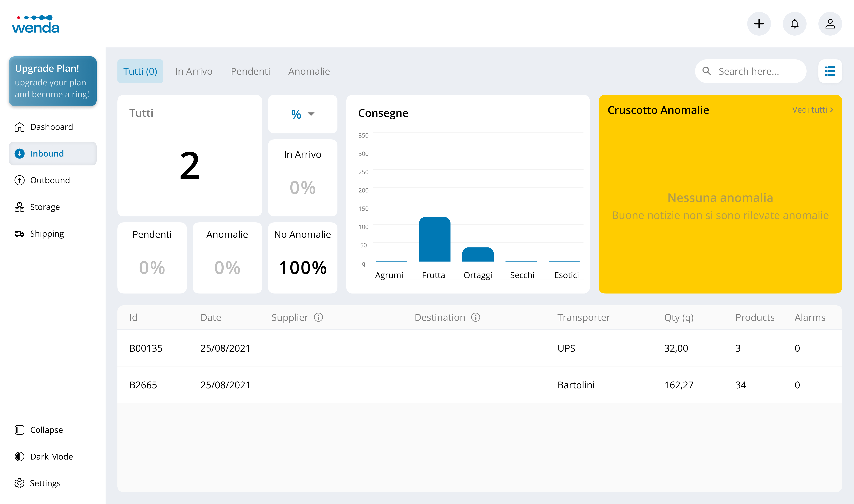
Task: Open the percent unit dropdown
Action: pyautogui.click(x=303, y=114)
